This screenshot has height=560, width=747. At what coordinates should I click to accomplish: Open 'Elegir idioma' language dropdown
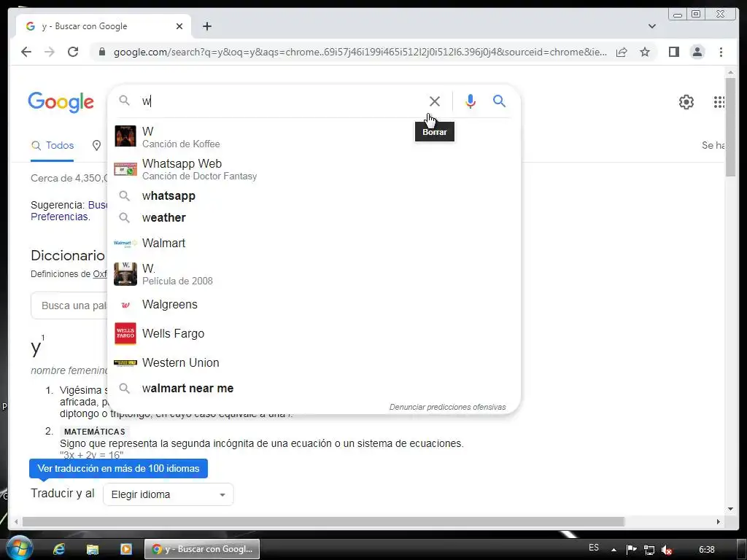click(169, 494)
